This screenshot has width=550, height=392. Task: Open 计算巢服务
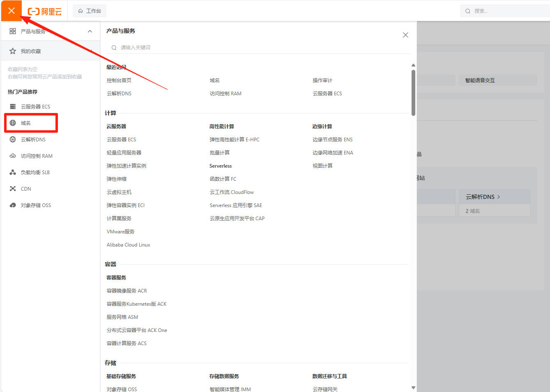tap(119, 219)
